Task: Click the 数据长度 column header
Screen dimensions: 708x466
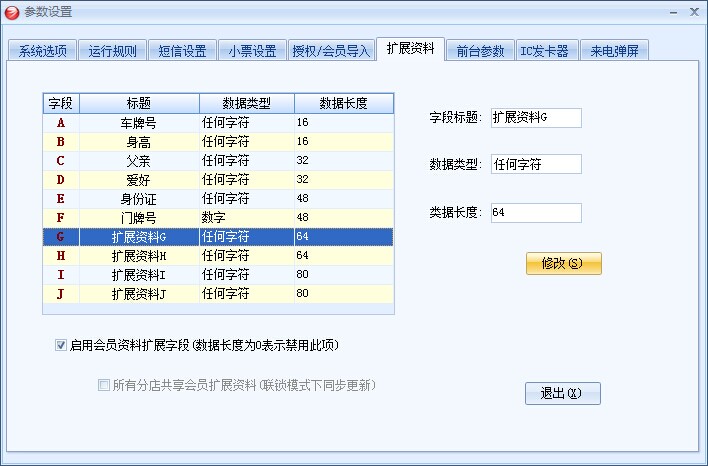Action: tap(343, 103)
